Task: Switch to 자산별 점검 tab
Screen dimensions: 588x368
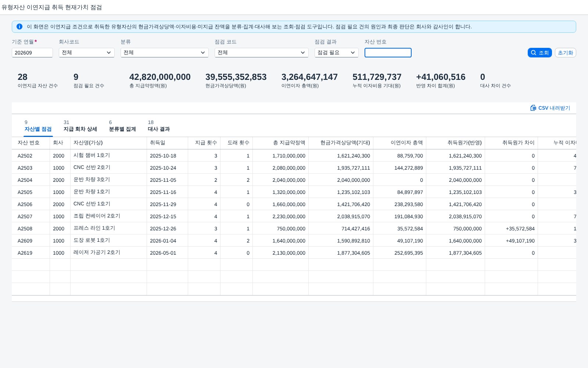Action: [x=38, y=126]
